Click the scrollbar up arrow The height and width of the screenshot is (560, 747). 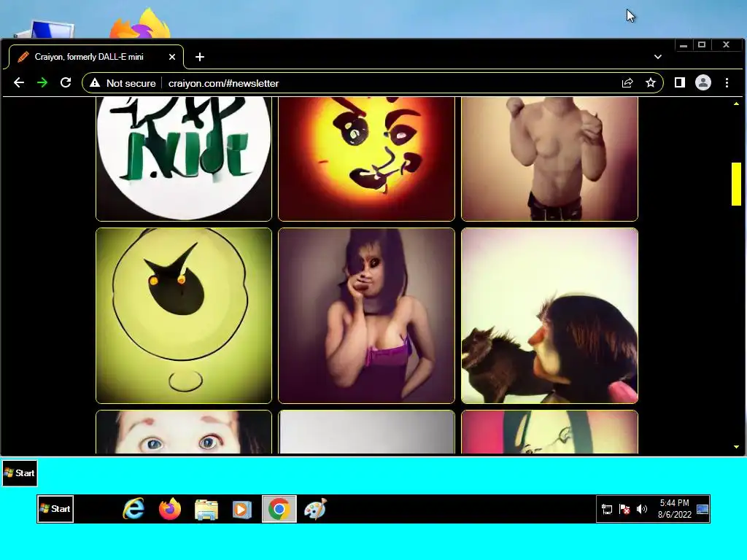(736, 104)
